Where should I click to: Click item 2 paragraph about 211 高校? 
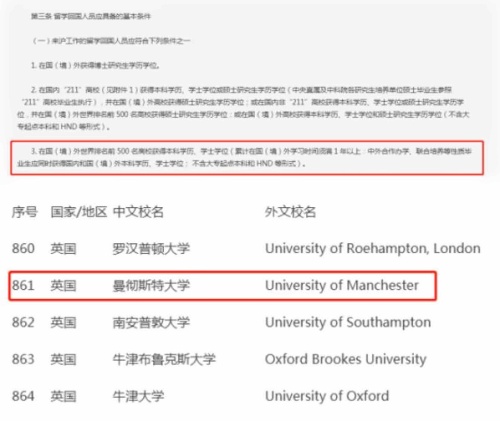click(x=243, y=108)
